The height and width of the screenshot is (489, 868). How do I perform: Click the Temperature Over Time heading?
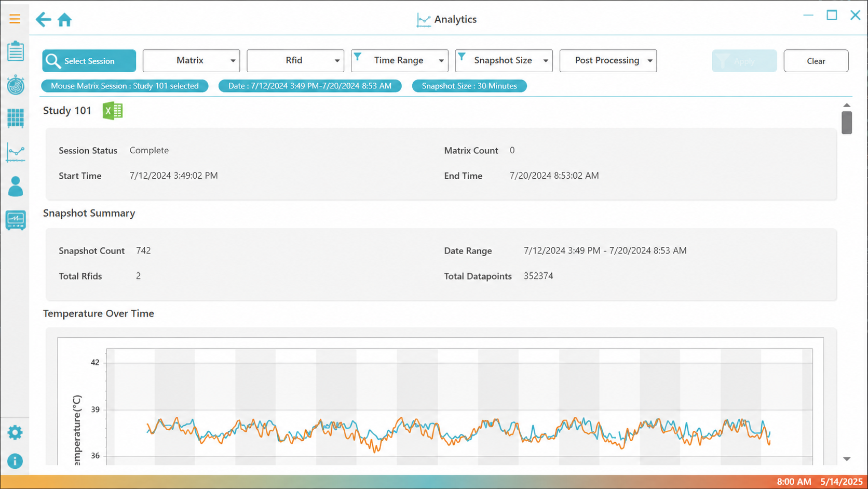(98, 313)
